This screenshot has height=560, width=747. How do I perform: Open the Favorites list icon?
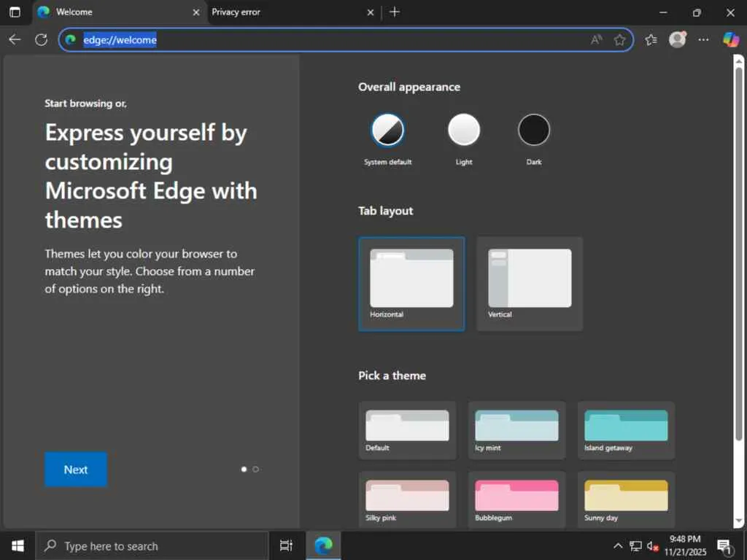[x=651, y=40]
